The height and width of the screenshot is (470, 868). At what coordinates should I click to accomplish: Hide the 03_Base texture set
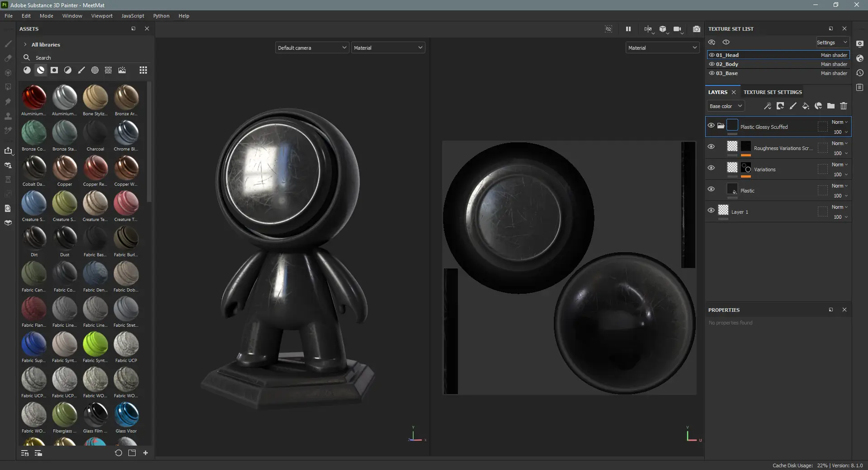[712, 73]
